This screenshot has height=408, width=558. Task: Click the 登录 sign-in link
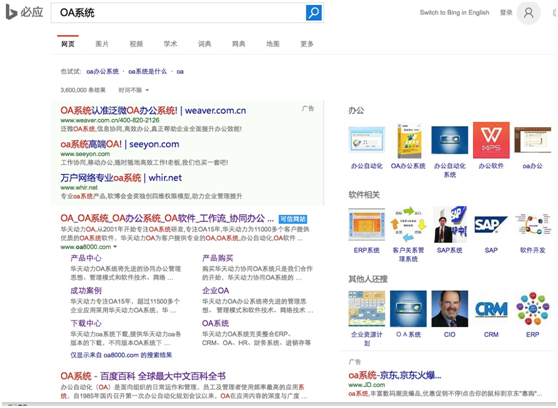(506, 12)
